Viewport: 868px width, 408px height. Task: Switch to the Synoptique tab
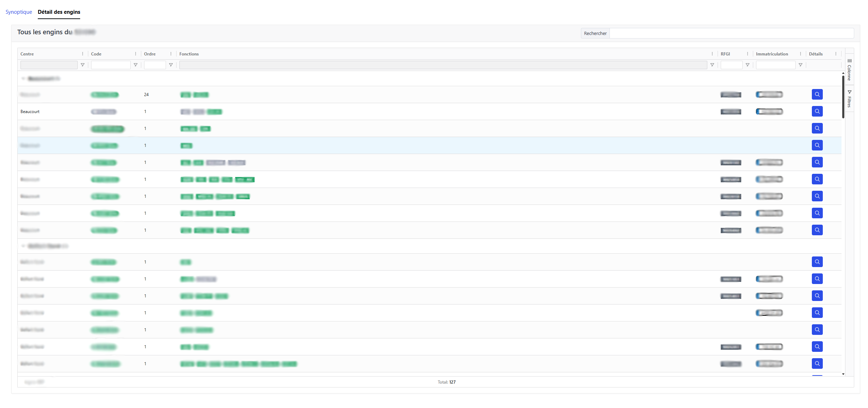click(x=19, y=12)
